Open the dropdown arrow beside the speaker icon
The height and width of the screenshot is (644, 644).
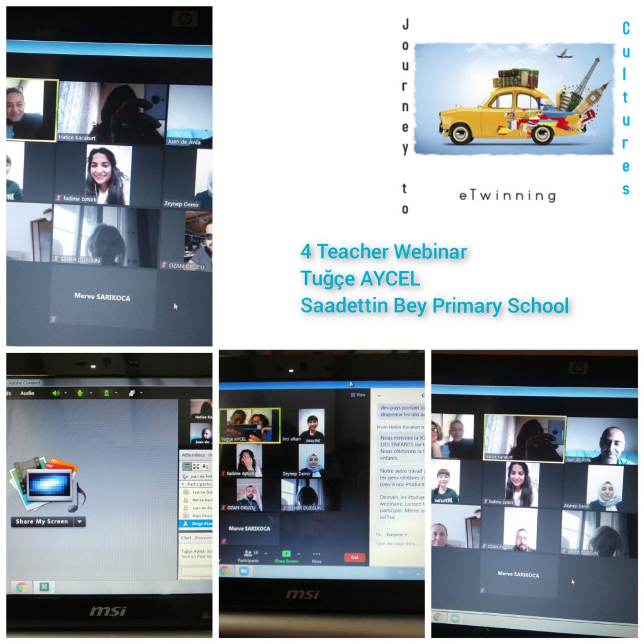click(65, 393)
